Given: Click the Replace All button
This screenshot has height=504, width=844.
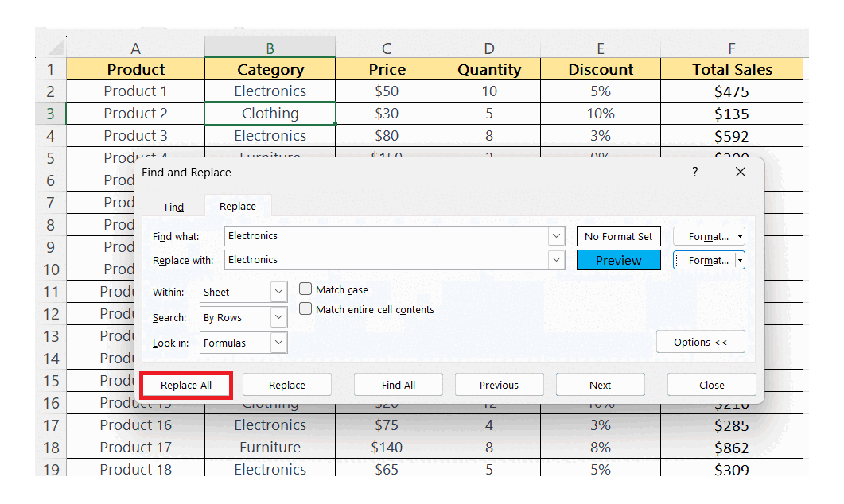Looking at the screenshot, I should [185, 384].
